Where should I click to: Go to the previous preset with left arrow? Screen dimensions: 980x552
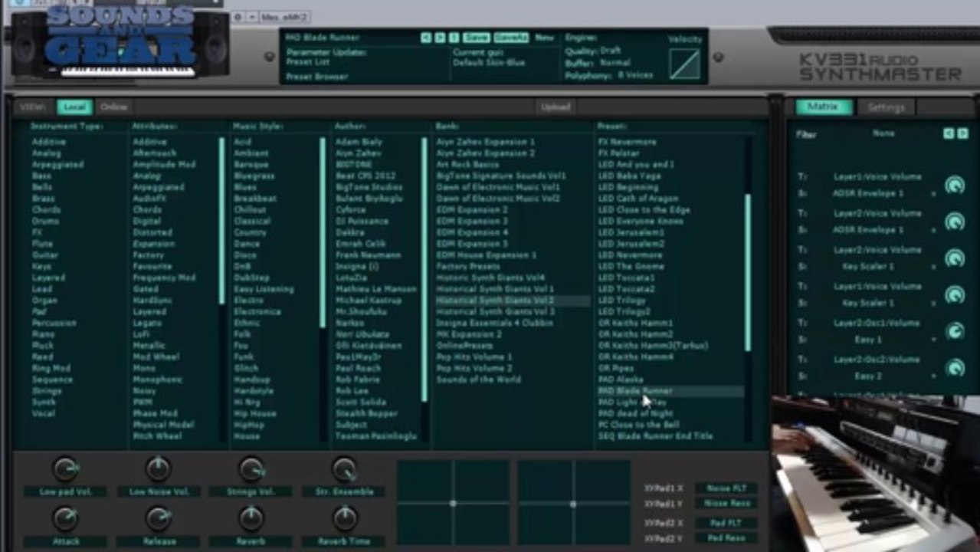[x=425, y=37]
